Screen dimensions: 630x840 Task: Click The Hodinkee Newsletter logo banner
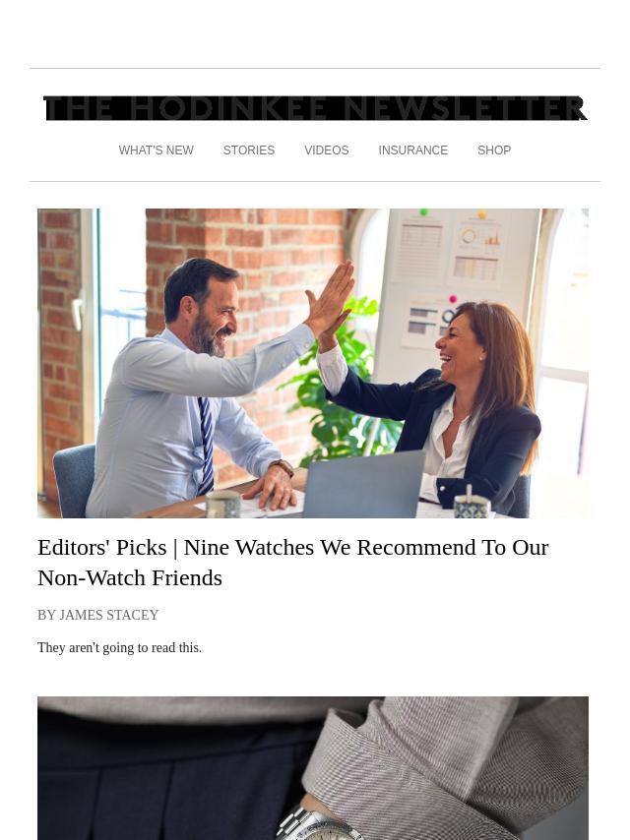coord(315,109)
